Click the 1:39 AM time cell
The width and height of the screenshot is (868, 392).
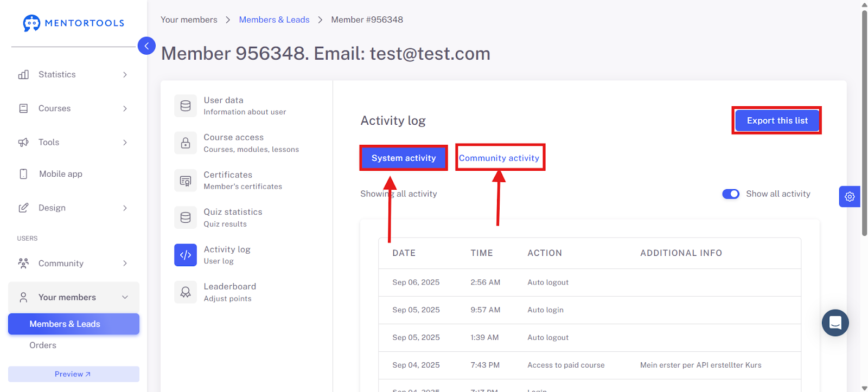pyautogui.click(x=484, y=338)
